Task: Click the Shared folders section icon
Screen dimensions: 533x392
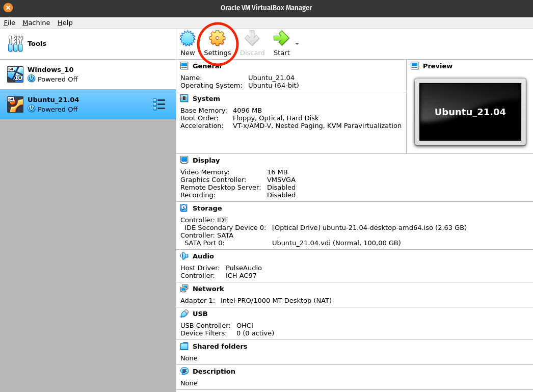Action: pyautogui.click(x=184, y=346)
